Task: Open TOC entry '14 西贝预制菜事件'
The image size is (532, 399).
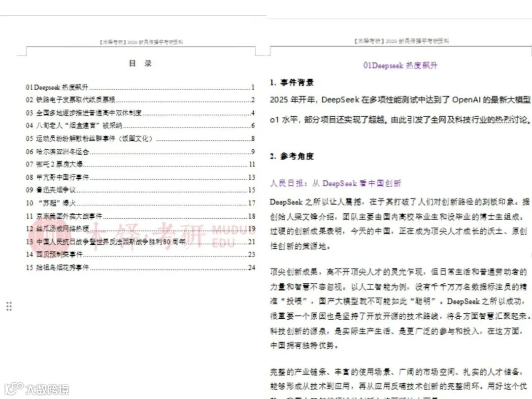Action: pos(140,254)
